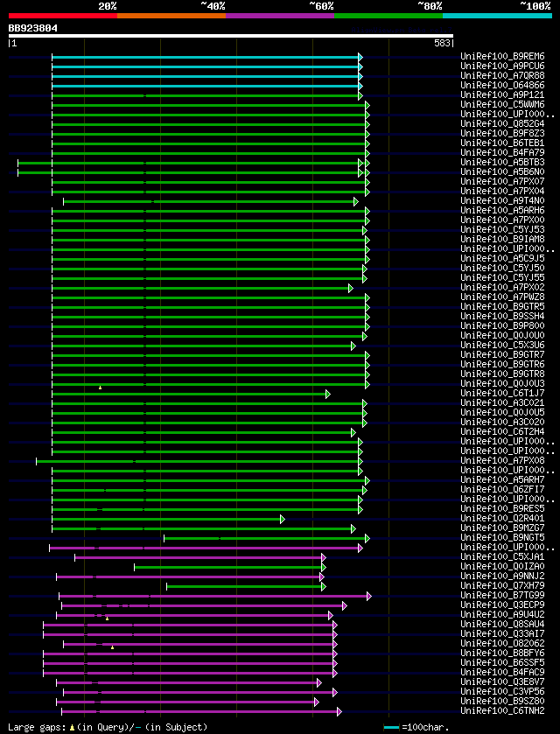Viewport: 560px width, 734px height.
Task: Select the UniRef100_Q0IZA0 label
Action: [502, 566]
